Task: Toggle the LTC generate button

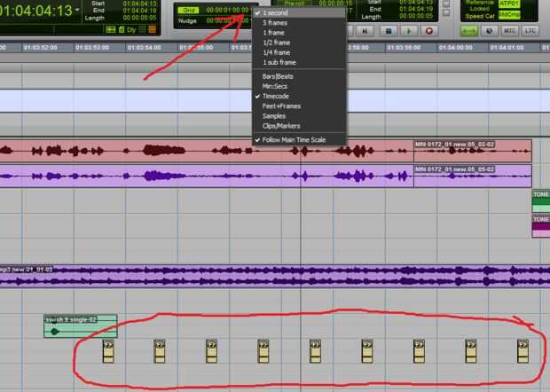Action: (x=530, y=31)
